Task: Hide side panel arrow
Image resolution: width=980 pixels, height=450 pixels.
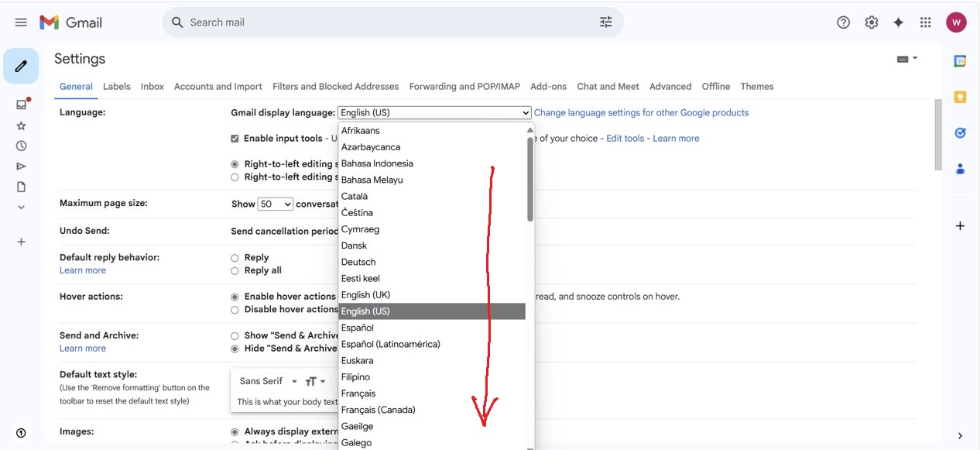Action: click(x=961, y=436)
